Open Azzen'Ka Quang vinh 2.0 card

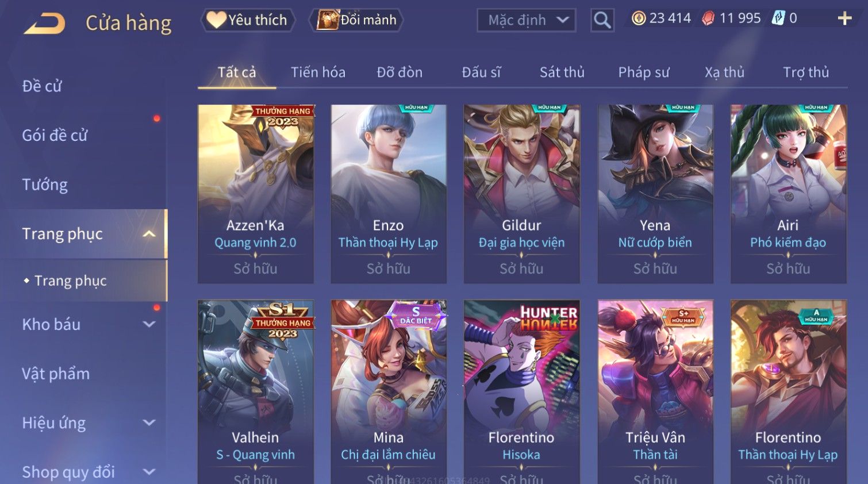click(x=256, y=194)
